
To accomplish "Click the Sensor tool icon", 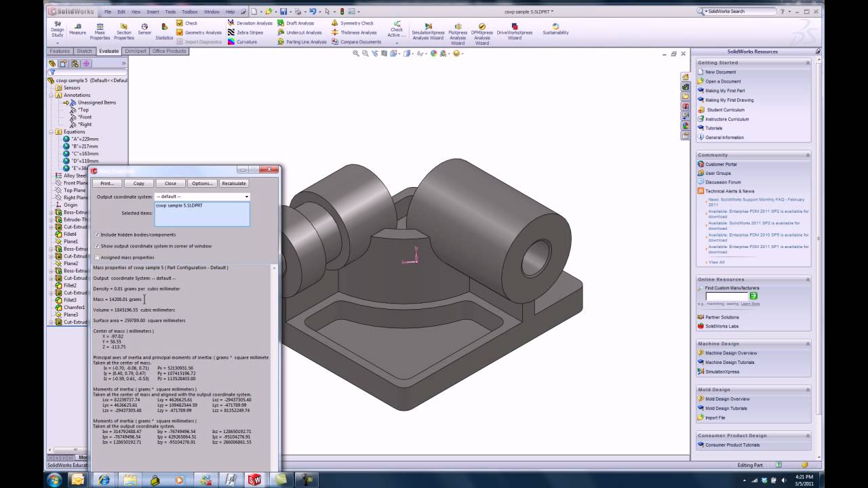I will pos(144,28).
